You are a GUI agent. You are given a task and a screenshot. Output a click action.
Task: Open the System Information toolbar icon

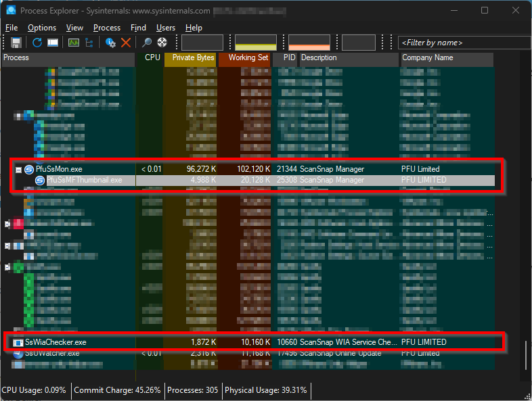(x=53, y=43)
